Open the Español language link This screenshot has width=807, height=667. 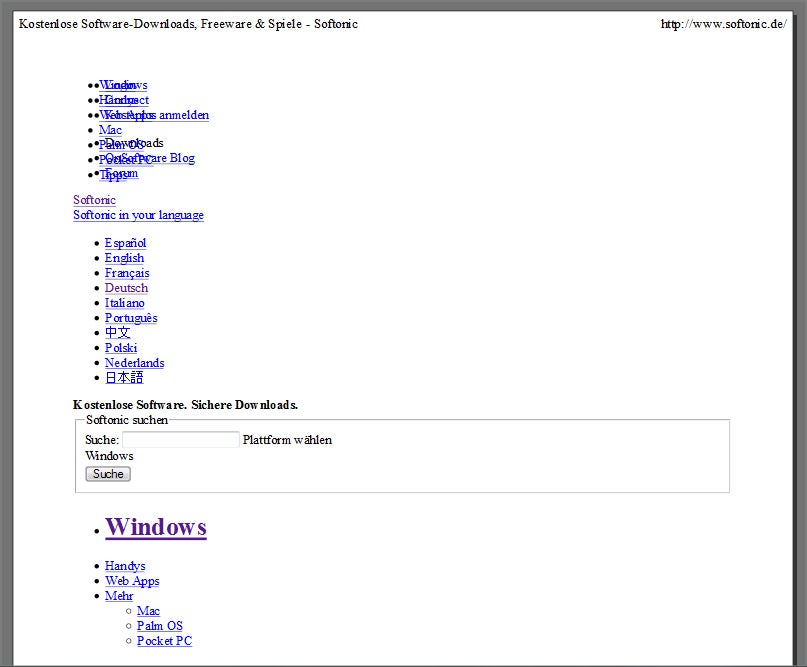click(x=126, y=243)
